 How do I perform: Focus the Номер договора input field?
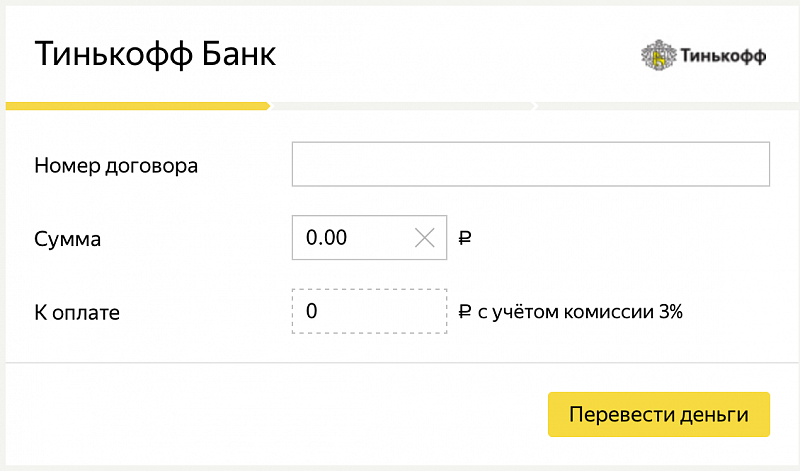click(x=530, y=165)
